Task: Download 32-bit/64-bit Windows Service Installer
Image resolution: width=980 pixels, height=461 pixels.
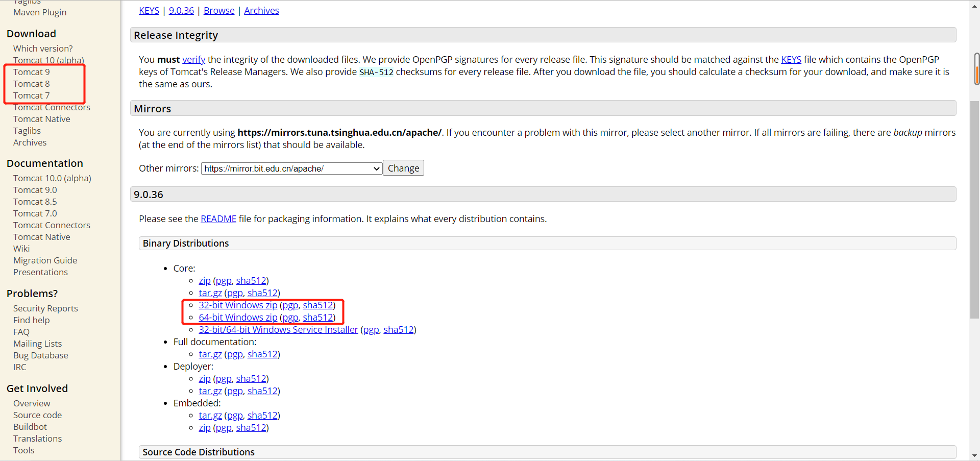Action: click(x=278, y=330)
